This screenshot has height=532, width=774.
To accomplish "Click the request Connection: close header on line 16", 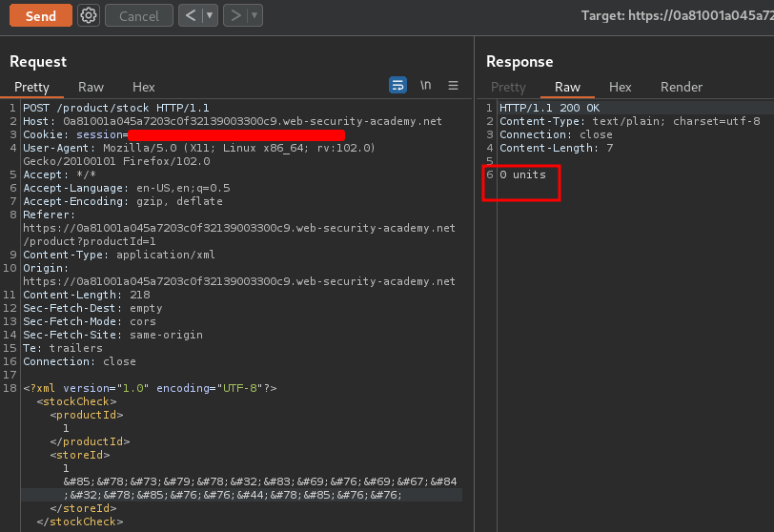I will [x=79, y=361].
